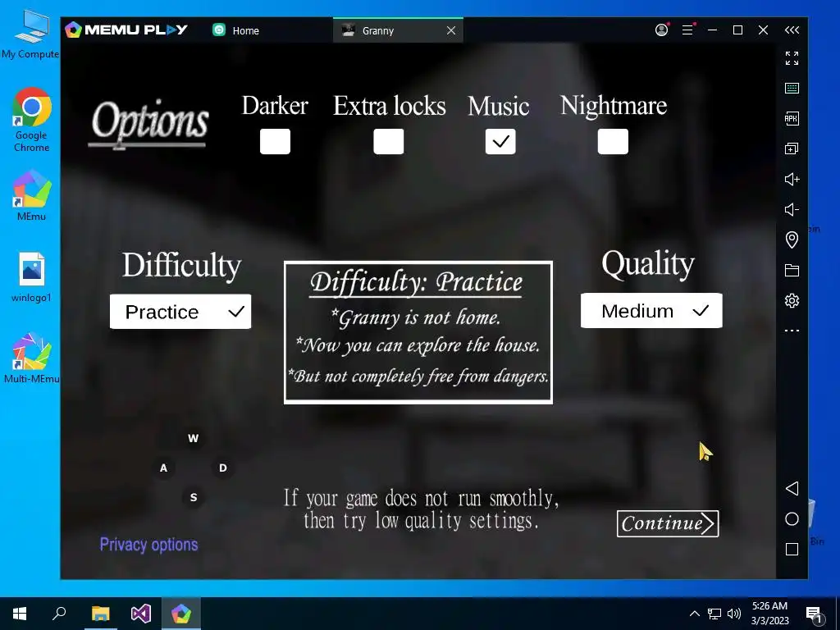Tap the A key overlay
The height and width of the screenshot is (630, 840).
[163, 468]
